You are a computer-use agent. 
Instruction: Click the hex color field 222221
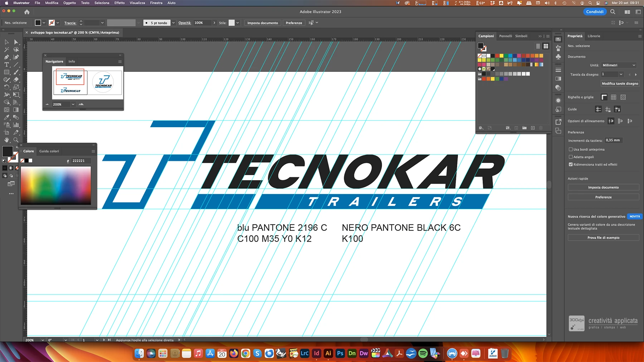(80, 161)
